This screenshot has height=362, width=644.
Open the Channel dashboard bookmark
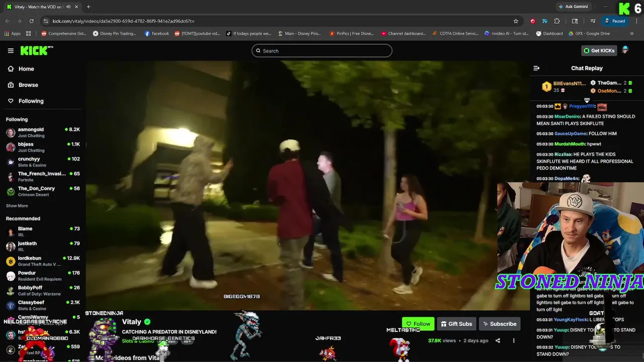404,34
